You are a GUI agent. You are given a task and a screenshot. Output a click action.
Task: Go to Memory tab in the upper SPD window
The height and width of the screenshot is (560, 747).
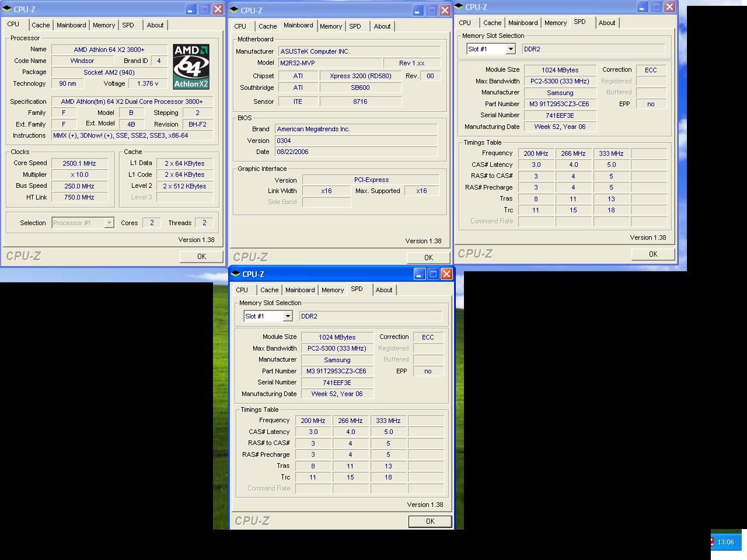point(556,23)
